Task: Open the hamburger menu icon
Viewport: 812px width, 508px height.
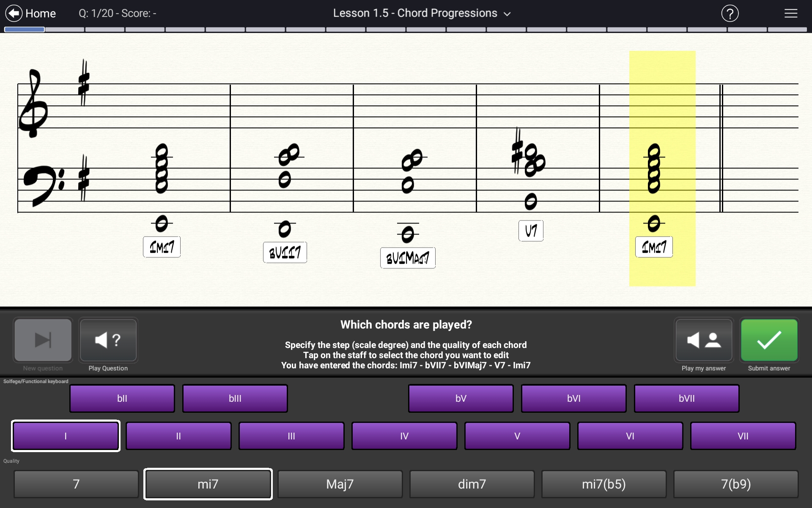Action: point(790,14)
